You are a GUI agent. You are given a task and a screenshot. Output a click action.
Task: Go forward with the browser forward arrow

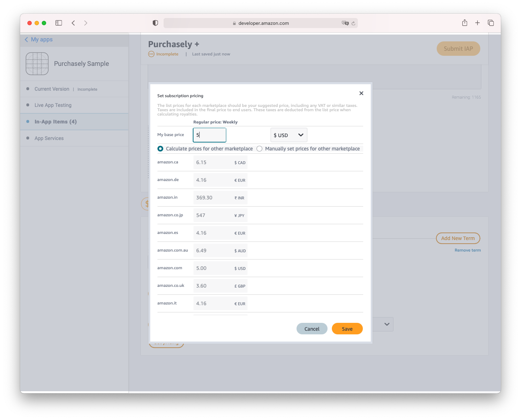point(85,23)
